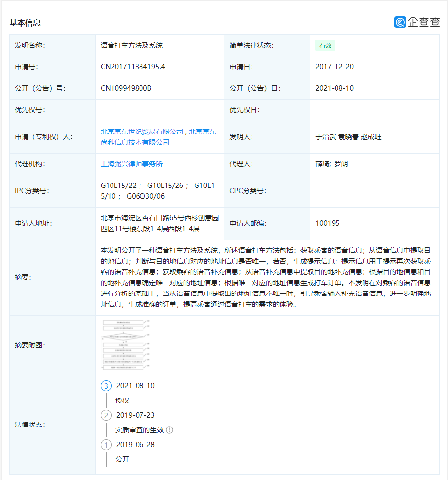Screen dimensions: 448x480
Task: Click the blue Qichacha app icon square
Action: click(x=399, y=22)
